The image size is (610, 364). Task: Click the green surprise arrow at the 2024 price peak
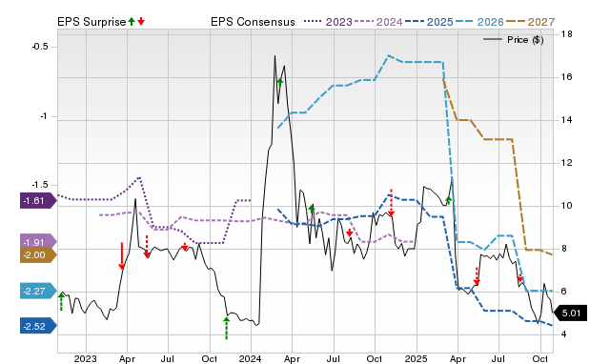(x=279, y=82)
